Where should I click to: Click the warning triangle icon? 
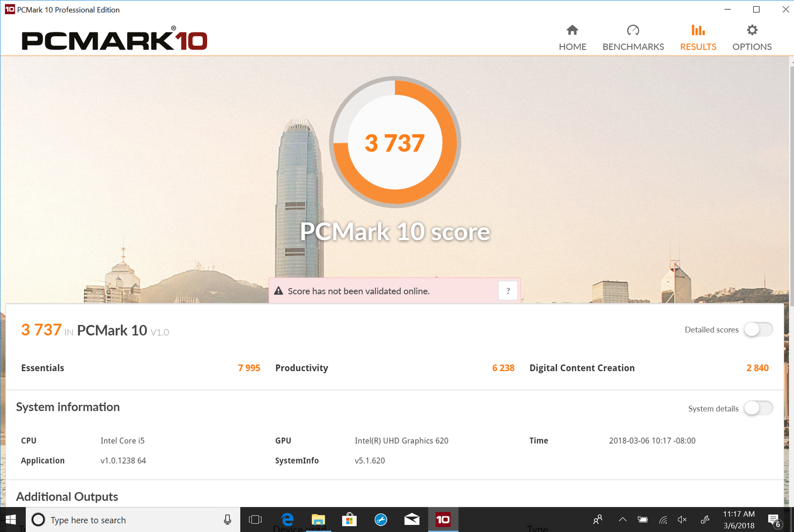pyautogui.click(x=278, y=291)
